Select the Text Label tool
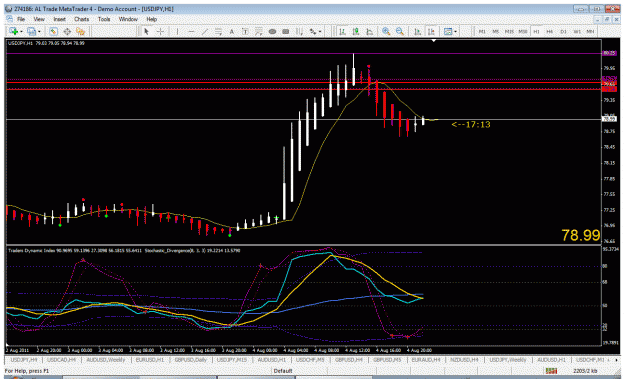Screen dimensions: 625x379 [245, 31]
